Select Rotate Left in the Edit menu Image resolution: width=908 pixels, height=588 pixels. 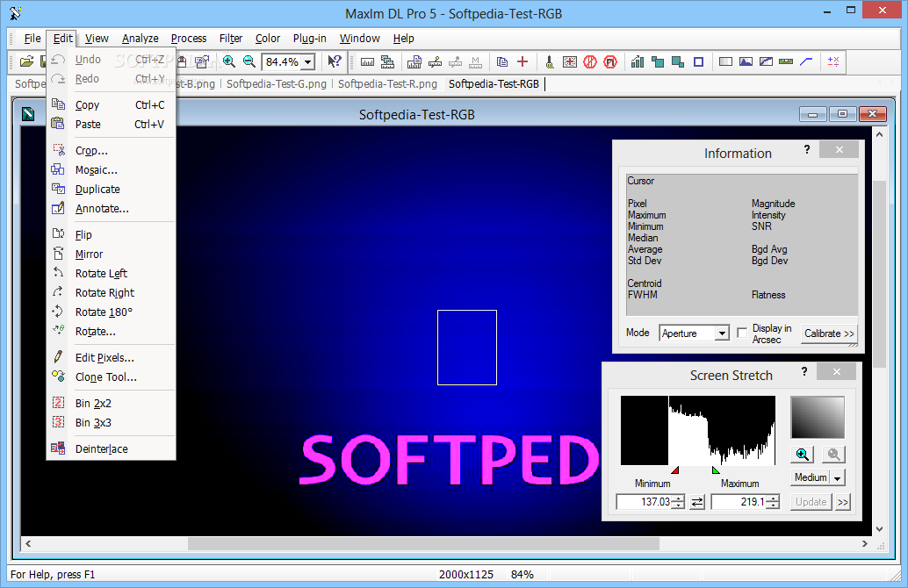[111, 273]
